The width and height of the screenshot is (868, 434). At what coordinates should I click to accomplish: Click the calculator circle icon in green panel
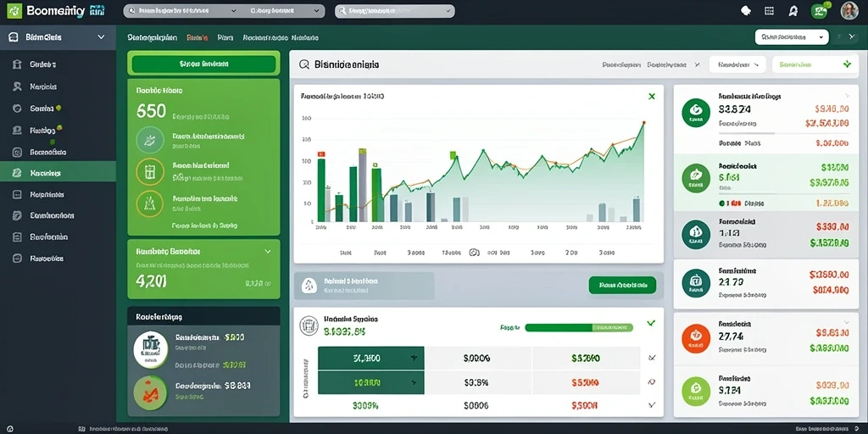tap(149, 171)
